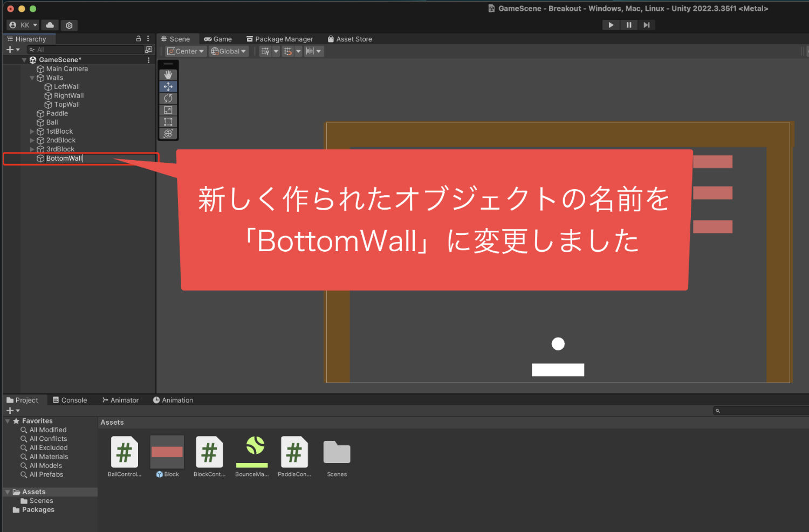Select the Move tool
This screenshot has height=532, width=809.
click(x=168, y=87)
